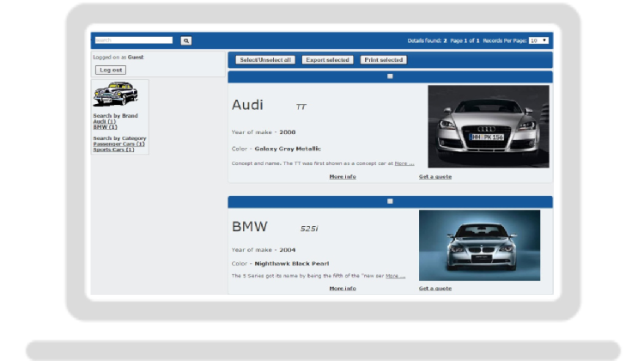Image resolution: width=644 pixels, height=361 pixels.
Task: Click the Details found: 2 text
Action: [x=427, y=40]
